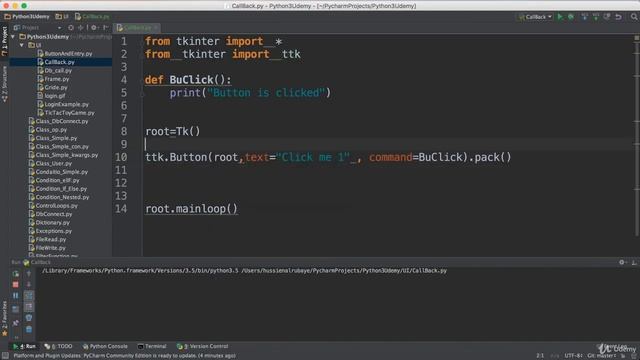Pin the Run tab with pin icon
Screen dimensions: 640x360
[x=16, y=323]
